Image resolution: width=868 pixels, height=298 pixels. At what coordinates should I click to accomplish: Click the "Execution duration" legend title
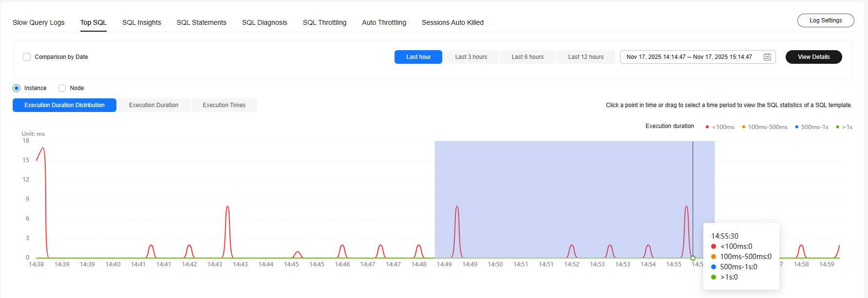coord(670,126)
